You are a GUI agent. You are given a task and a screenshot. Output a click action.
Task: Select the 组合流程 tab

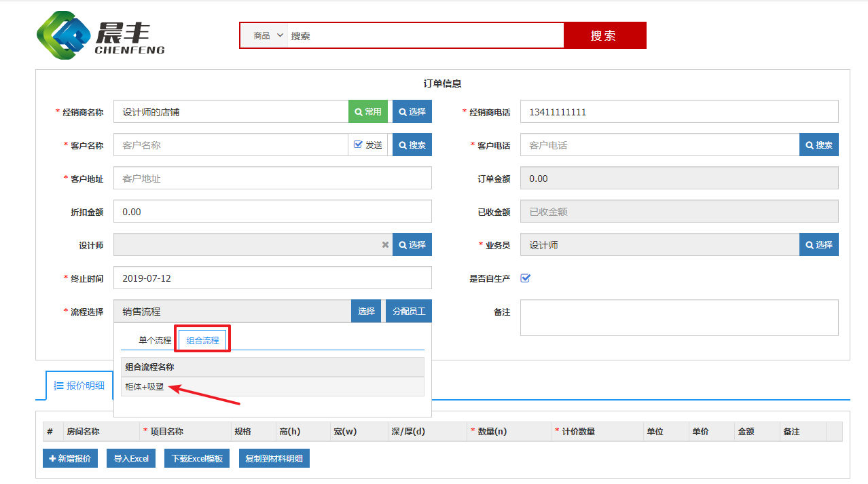202,341
